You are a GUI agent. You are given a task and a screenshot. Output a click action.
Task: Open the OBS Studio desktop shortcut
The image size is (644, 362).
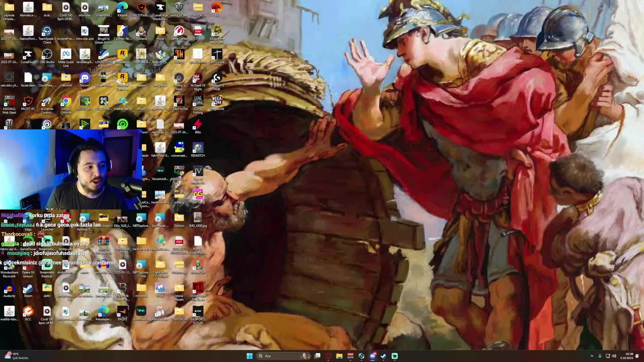click(x=47, y=57)
